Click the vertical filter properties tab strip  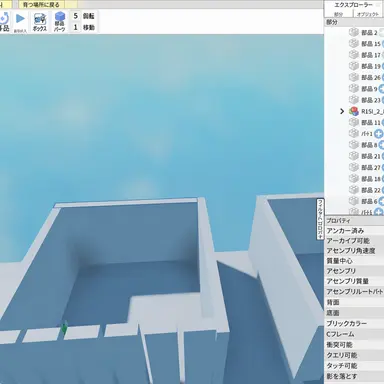coord(320,219)
